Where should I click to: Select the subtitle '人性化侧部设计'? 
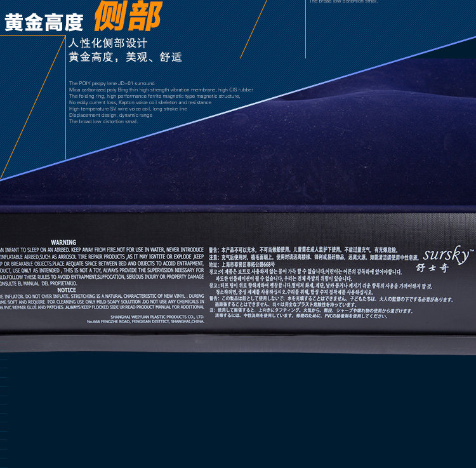pos(108,43)
